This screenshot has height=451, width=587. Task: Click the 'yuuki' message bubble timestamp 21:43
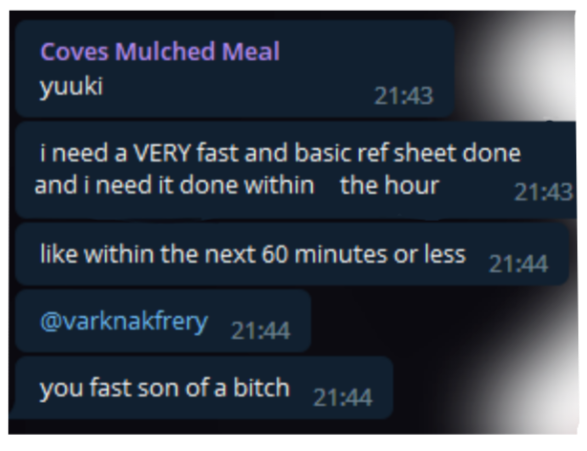coord(404,96)
